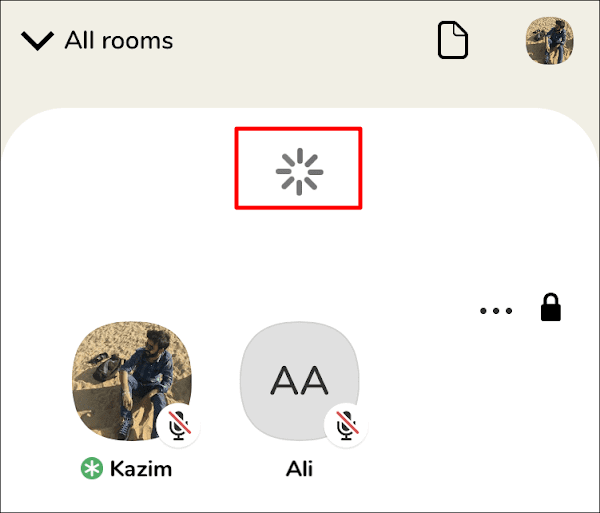This screenshot has width=600, height=513.
Task: Click the AA initials text
Action: [299, 380]
